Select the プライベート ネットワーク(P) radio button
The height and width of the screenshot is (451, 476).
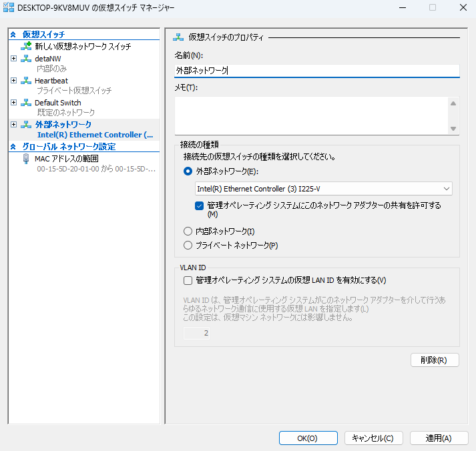tap(188, 246)
